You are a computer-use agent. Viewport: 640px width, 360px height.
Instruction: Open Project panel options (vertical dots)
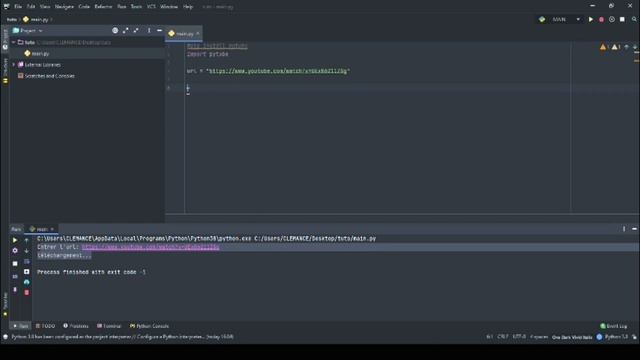tap(149, 31)
